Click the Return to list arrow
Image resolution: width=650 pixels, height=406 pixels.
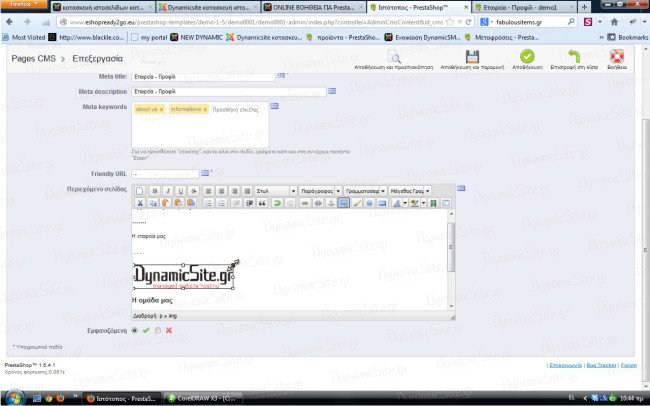574,56
